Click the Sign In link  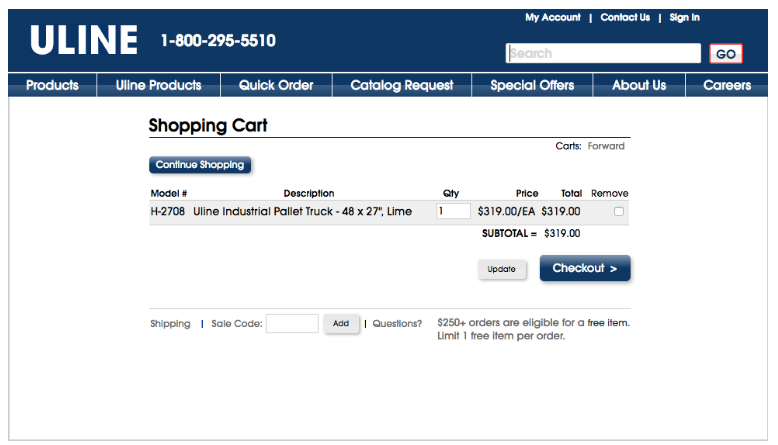(x=685, y=18)
